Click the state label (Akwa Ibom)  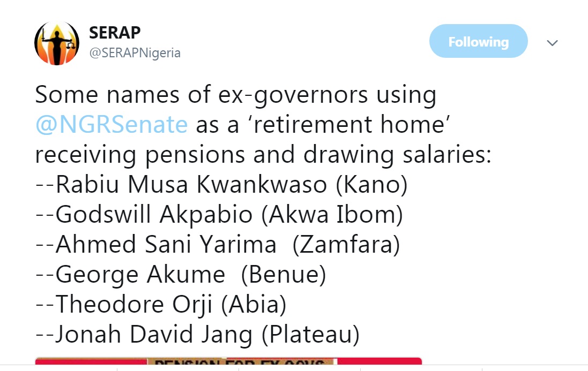click(x=336, y=215)
